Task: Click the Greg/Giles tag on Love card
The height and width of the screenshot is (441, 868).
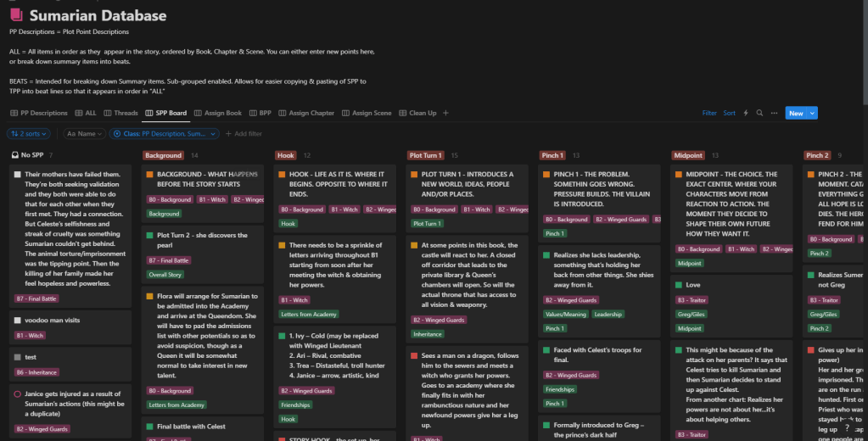Action: coord(691,315)
